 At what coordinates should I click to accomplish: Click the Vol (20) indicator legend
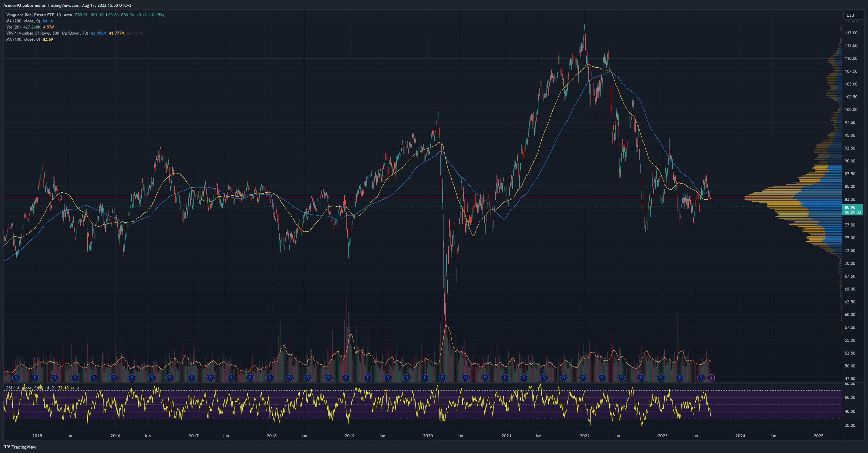tap(14, 27)
